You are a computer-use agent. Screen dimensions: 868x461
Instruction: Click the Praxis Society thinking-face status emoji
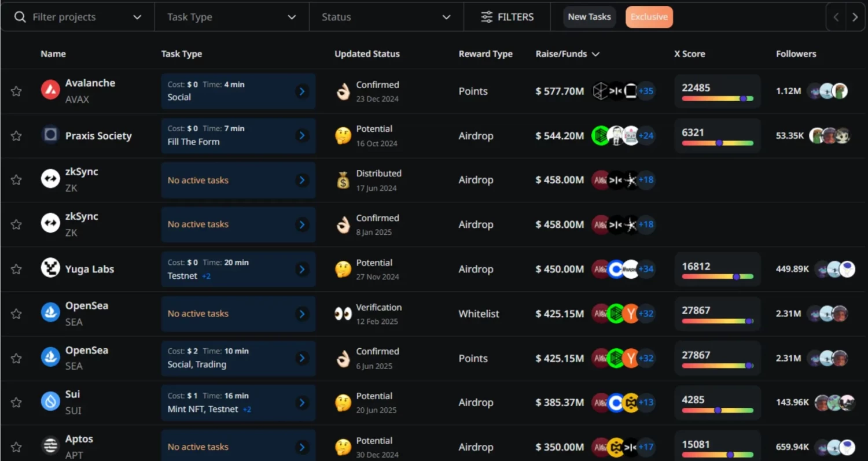coord(343,136)
